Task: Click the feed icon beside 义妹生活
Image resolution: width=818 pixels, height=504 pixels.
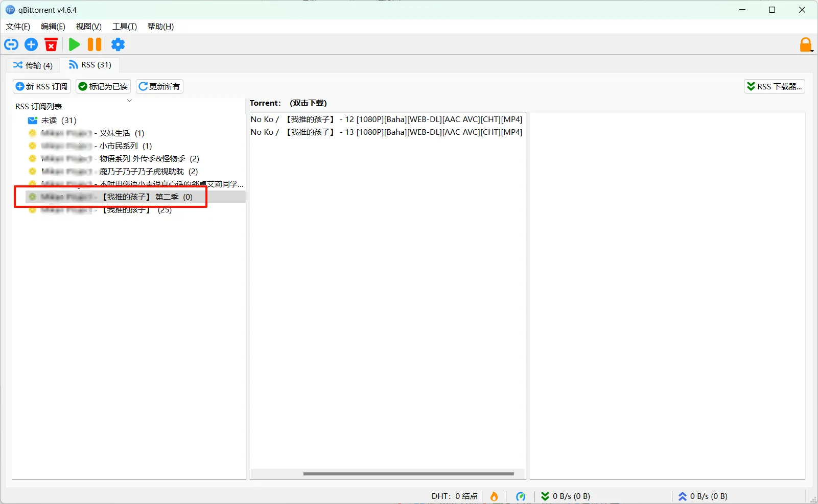Action: point(32,133)
